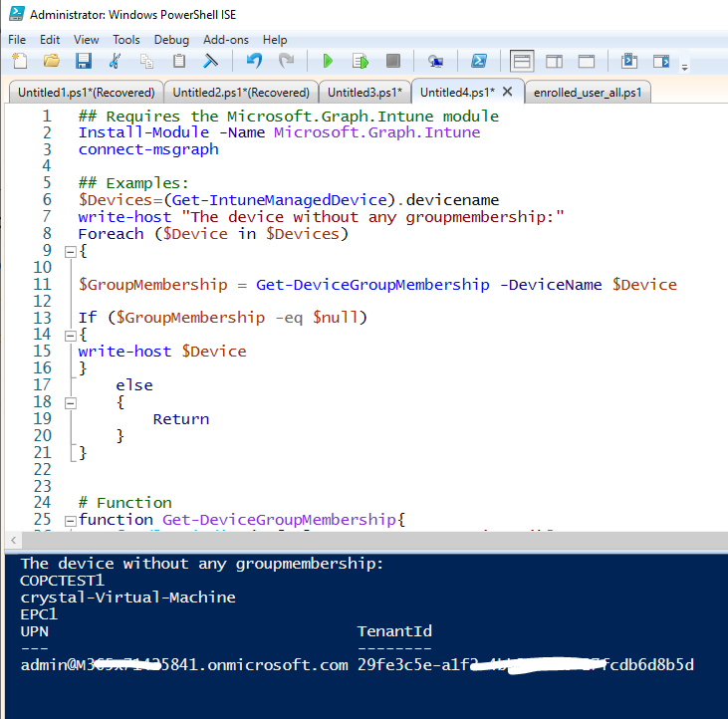Stop operation square button
The image size is (728, 719).
[x=393, y=61]
